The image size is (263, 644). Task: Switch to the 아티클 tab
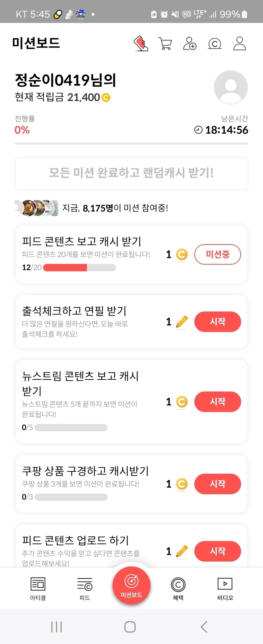(x=38, y=589)
